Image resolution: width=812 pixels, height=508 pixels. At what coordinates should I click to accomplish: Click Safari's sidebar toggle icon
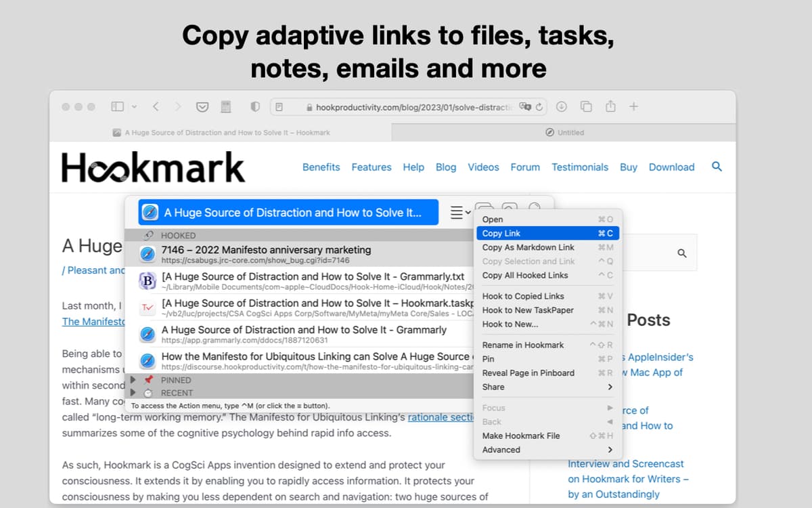(x=118, y=106)
